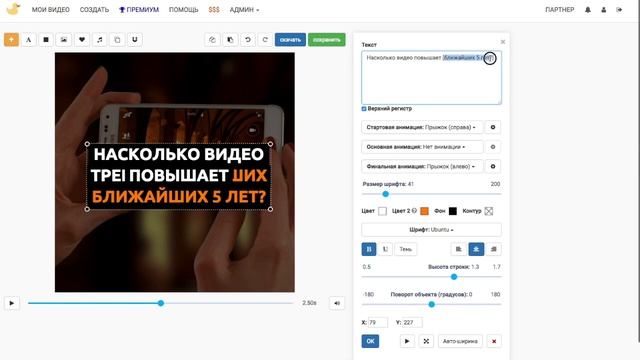The height and width of the screenshot is (360, 640).
Task: Click the Размер шрифта slider handle
Action: click(385, 194)
